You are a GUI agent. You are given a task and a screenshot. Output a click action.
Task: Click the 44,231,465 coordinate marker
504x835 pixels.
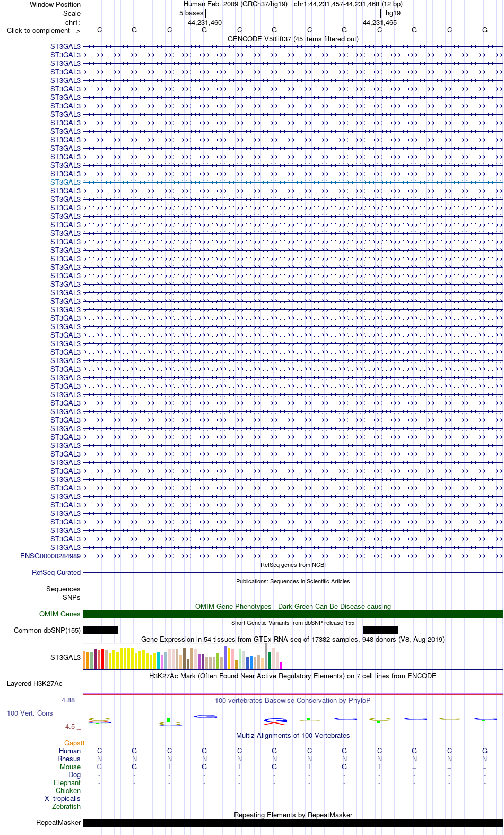coord(380,22)
